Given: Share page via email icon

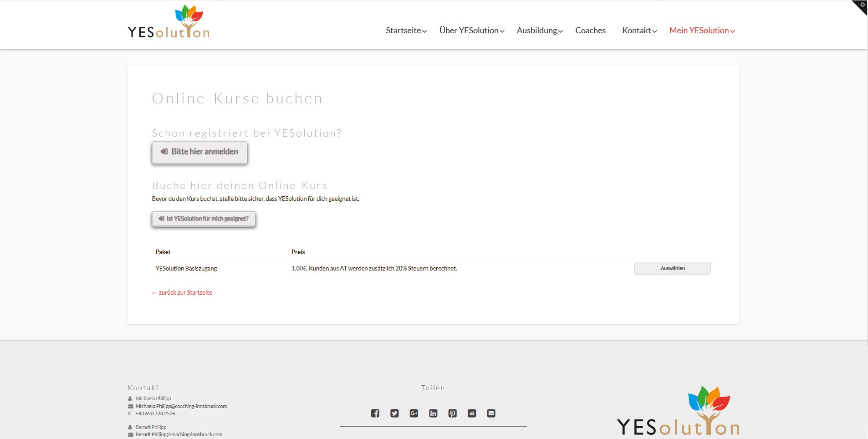Looking at the screenshot, I should [x=491, y=413].
